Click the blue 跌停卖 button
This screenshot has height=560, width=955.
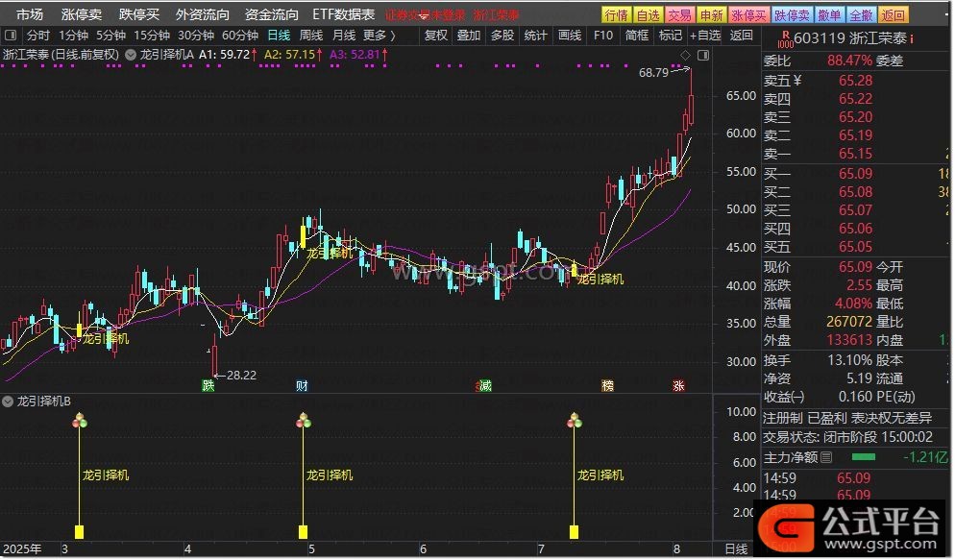point(792,14)
